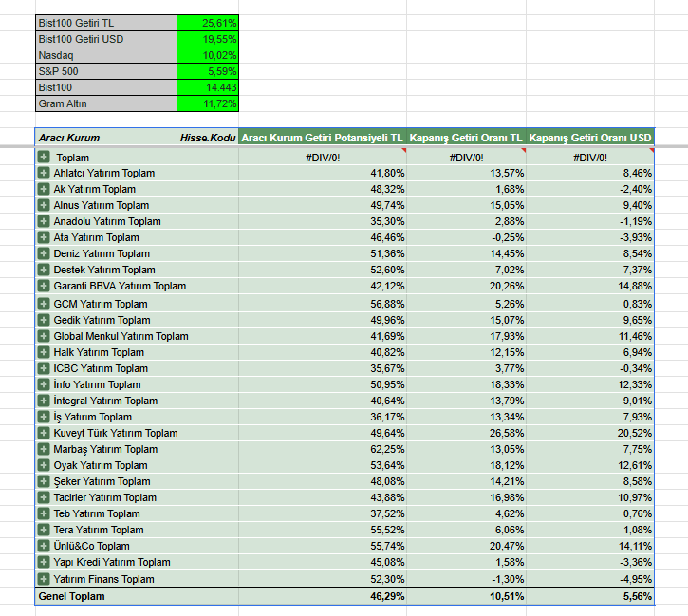Expand Tera Yatırım Toplam group
This screenshot has width=688, height=616.
(44, 530)
